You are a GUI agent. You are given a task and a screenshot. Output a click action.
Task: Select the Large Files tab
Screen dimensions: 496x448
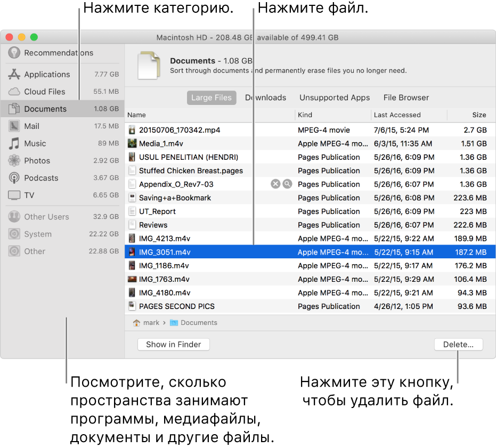click(212, 98)
